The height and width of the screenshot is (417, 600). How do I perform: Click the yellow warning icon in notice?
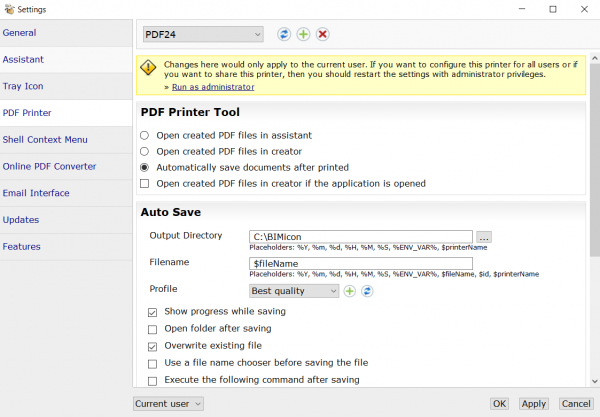pyautogui.click(x=148, y=68)
